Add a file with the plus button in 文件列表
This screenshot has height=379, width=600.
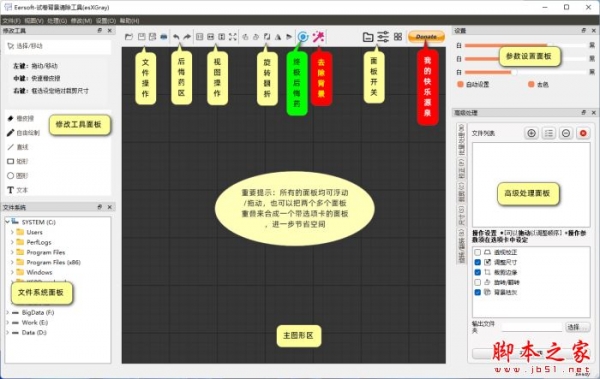coord(531,133)
